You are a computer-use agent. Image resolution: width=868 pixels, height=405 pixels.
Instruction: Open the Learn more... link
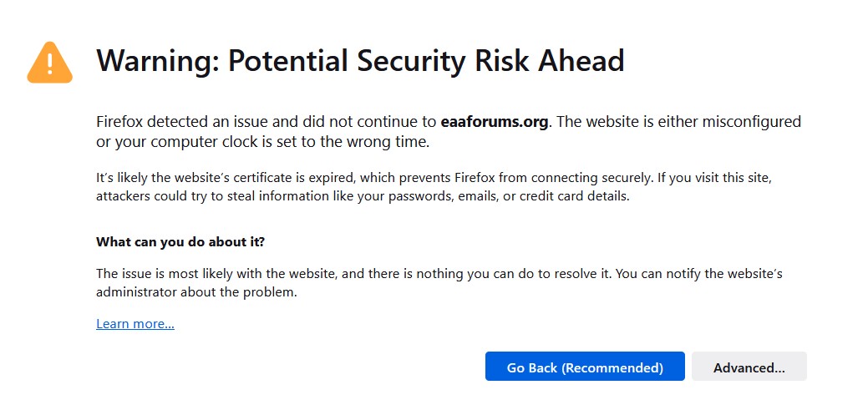click(x=135, y=324)
